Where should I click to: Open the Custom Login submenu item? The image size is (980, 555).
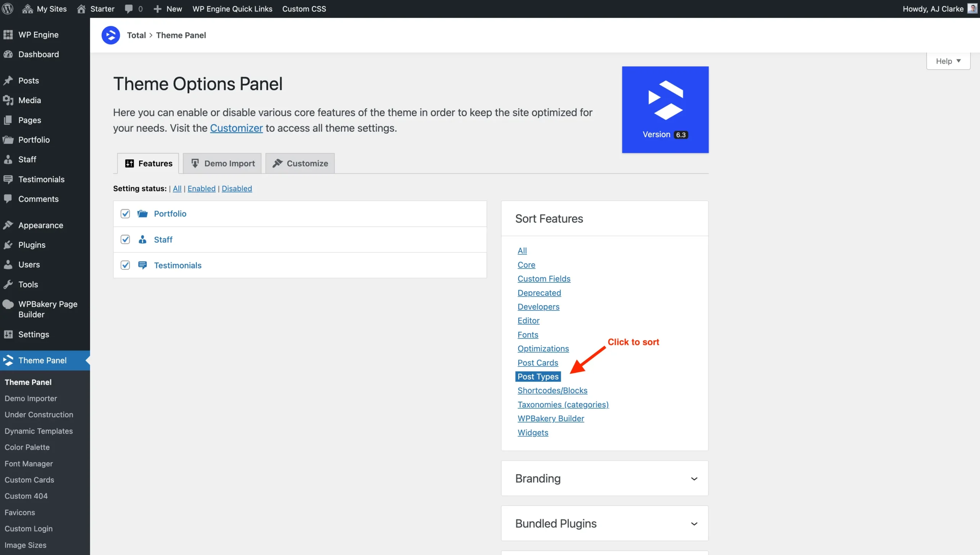(x=29, y=529)
